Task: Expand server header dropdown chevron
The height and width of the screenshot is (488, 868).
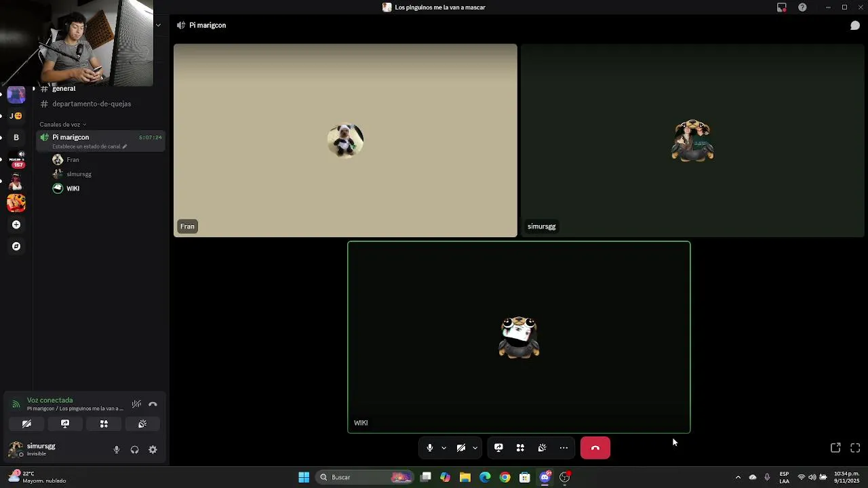Action: [158, 25]
